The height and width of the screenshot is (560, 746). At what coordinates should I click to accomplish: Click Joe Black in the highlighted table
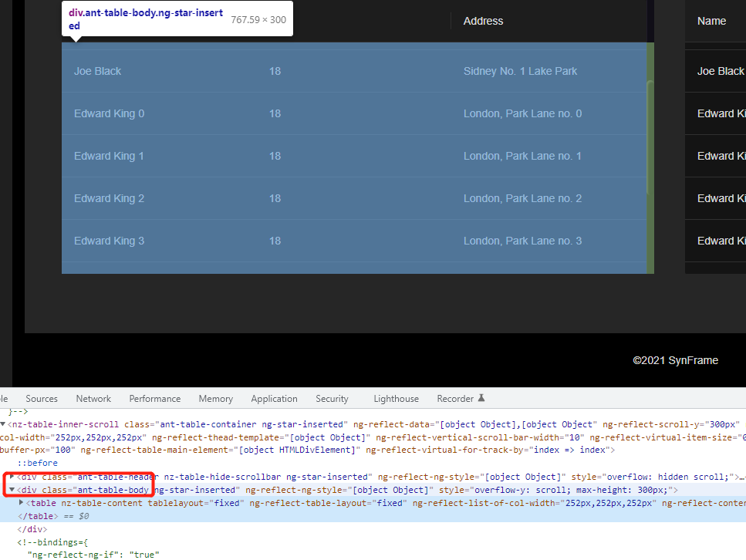point(98,71)
